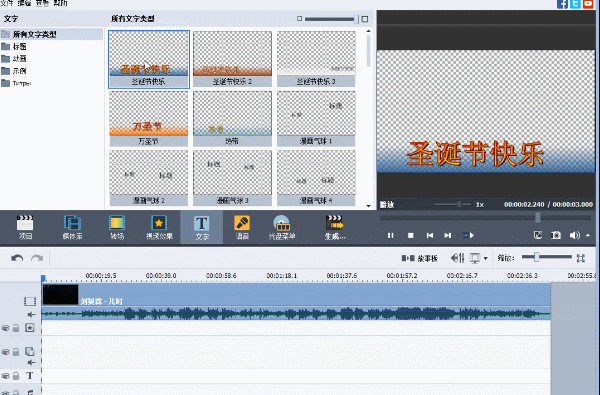Toggle visibility of the video effects track
Image resolution: width=600 pixels, height=395 pixels.
point(5,328)
